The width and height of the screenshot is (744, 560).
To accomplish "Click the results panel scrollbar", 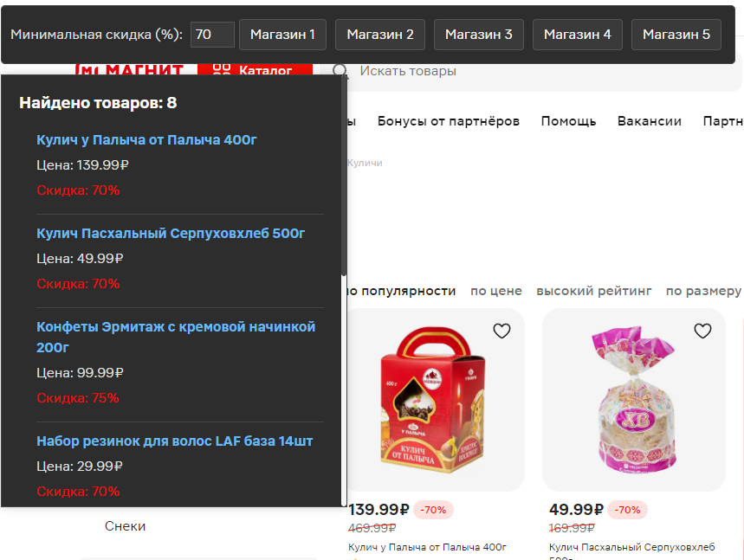I will pos(344,176).
